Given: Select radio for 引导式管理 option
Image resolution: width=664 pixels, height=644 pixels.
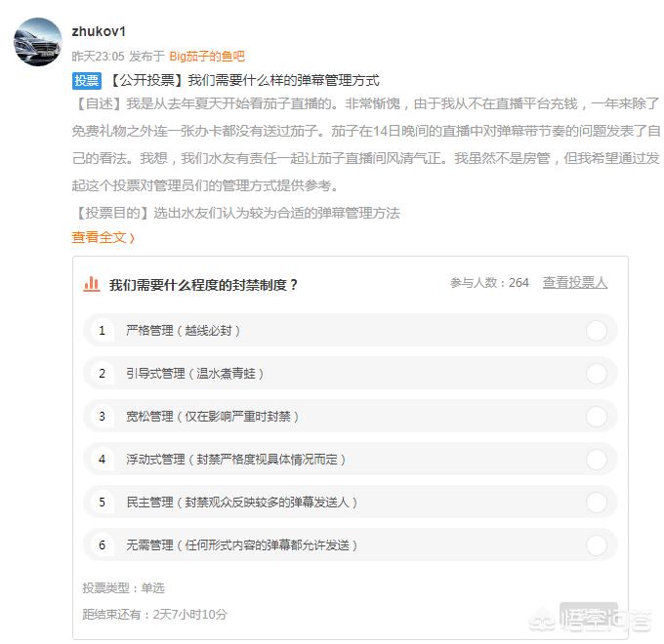Looking at the screenshot, I should 596,374.
